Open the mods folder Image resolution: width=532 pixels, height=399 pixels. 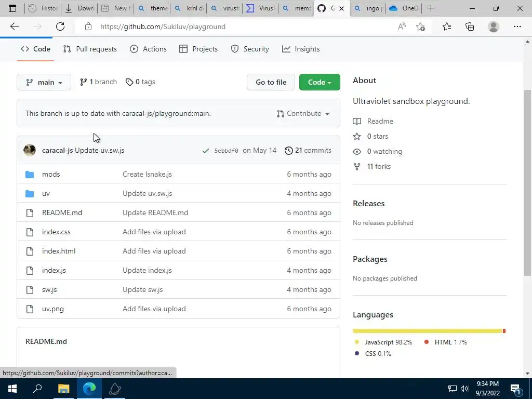coord(51,174)
